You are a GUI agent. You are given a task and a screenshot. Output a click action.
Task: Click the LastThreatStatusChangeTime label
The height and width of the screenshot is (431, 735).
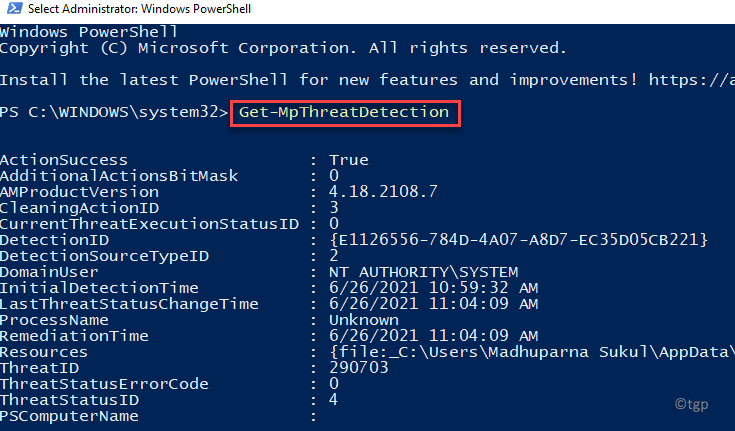pyautogui.click(x=129, y=304)
